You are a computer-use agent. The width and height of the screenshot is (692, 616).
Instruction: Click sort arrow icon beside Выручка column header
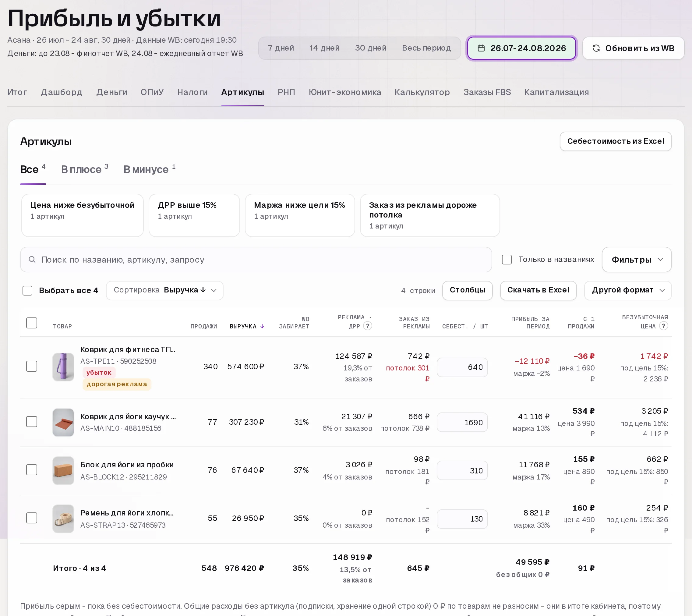click(x=262, y=326)
